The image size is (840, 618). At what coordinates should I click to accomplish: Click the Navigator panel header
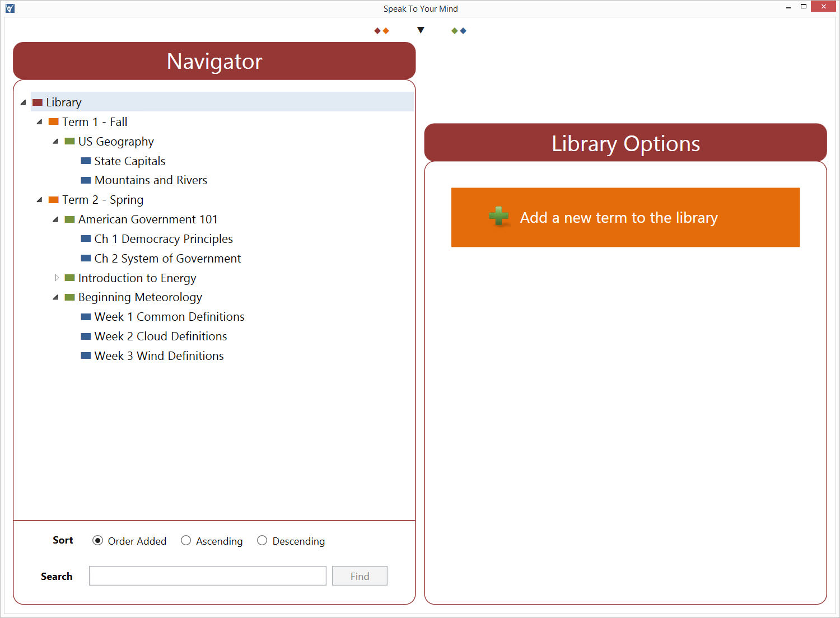[214, 60]
